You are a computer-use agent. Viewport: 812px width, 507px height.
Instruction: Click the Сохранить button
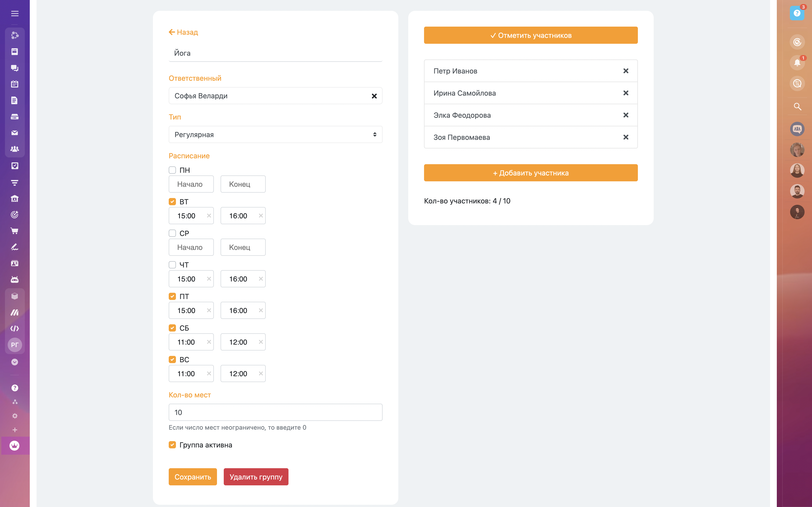pos(192,477)
